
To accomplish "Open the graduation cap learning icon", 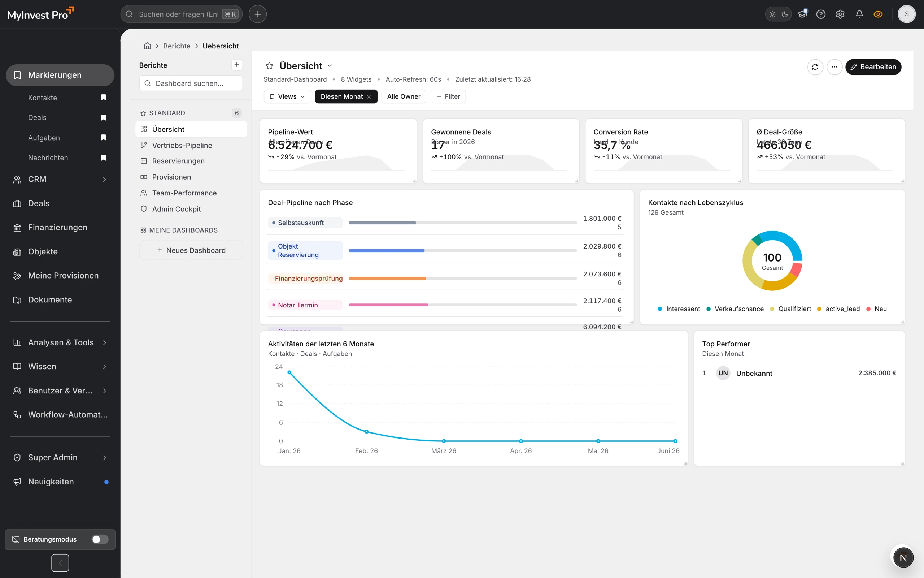I will (x=802, y=14).
